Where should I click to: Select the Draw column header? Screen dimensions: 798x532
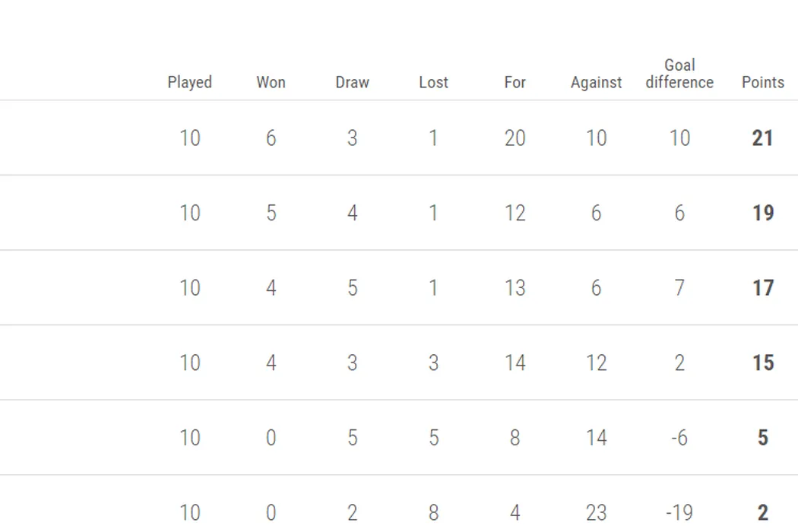click(352, 82)
